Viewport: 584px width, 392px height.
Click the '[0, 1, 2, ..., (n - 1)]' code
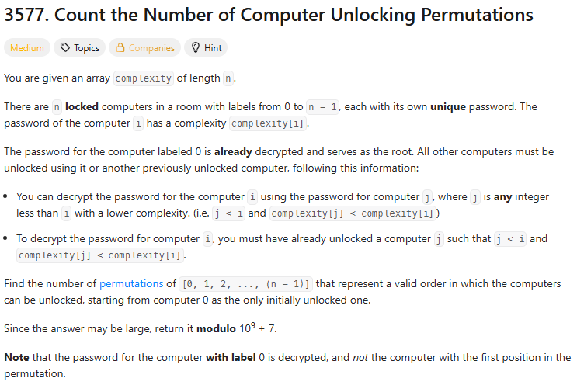point(246,284)
